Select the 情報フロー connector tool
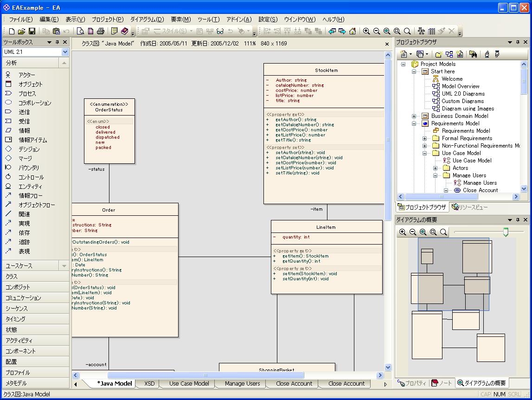532x400 pixels. (x=30, y=196)
